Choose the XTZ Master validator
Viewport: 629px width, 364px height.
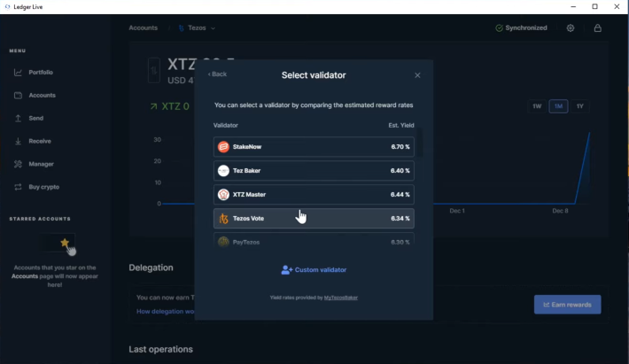314,195
